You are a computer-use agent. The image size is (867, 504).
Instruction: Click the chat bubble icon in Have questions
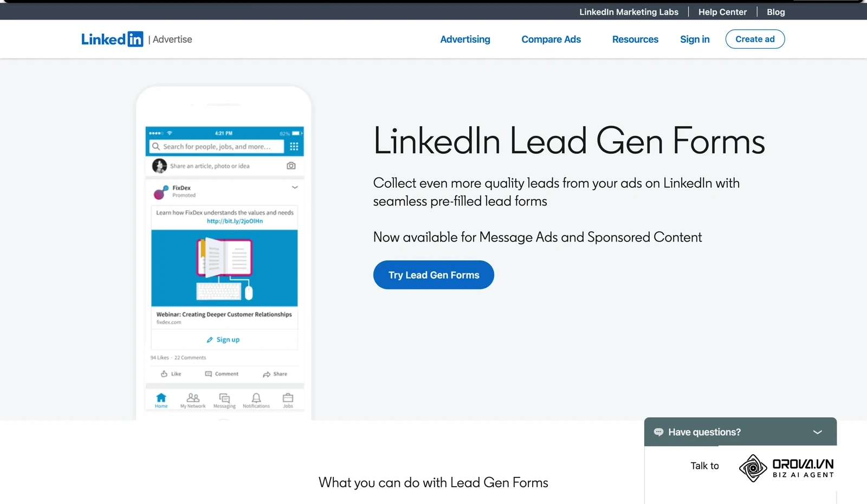point(658,432)
